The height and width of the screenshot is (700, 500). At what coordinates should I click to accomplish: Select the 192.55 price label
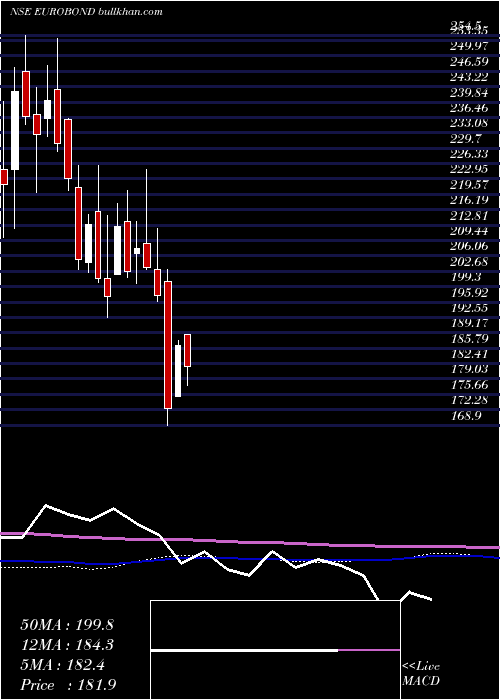[x=469, y=308]
